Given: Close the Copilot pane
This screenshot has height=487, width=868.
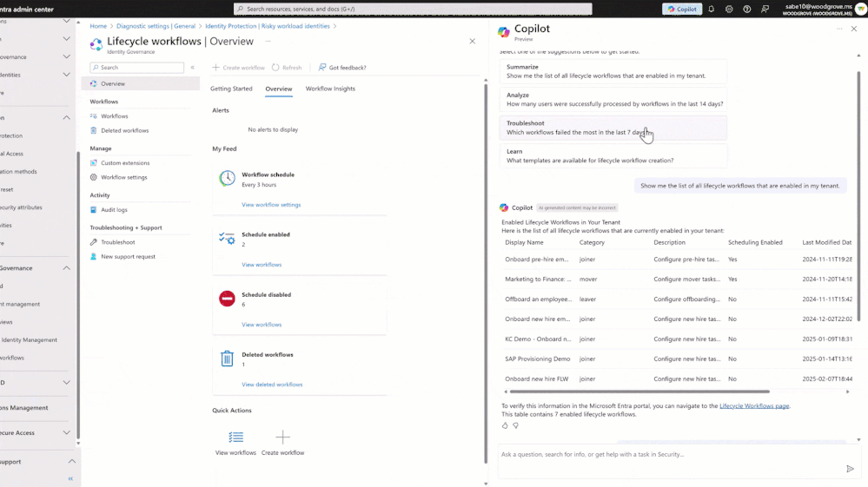Looking at the screenshot, I should [853, 29].
